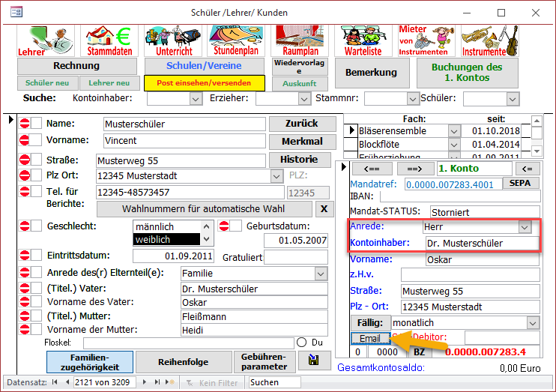Viewport: 556px width, 392px height.
Task: Toggle checkbox beside Geburtsdatum
Action: point(235,226)
